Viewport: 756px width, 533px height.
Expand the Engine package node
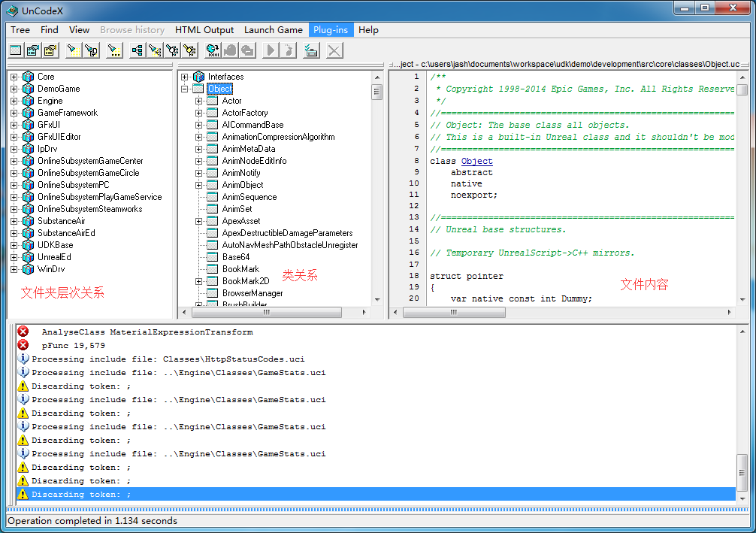(x=14, y=101)
